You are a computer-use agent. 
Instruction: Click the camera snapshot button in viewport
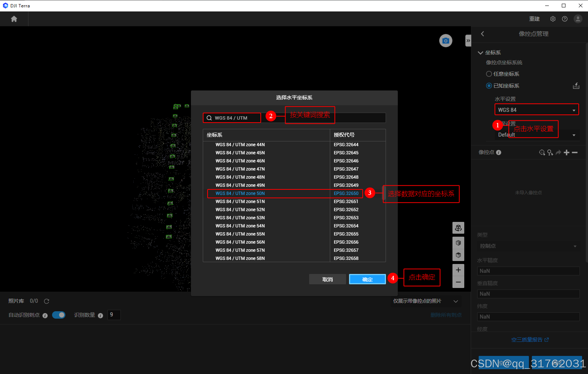[x=446, y=41]
